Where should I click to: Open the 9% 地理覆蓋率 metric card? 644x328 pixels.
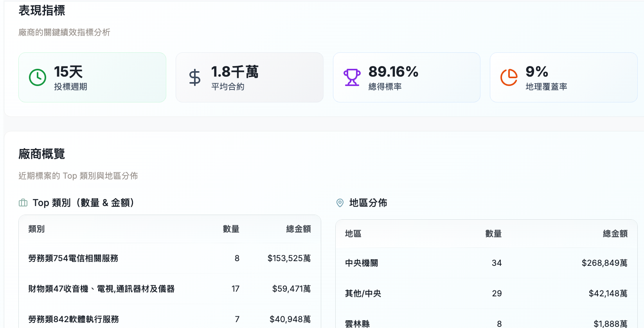point(563,77)
